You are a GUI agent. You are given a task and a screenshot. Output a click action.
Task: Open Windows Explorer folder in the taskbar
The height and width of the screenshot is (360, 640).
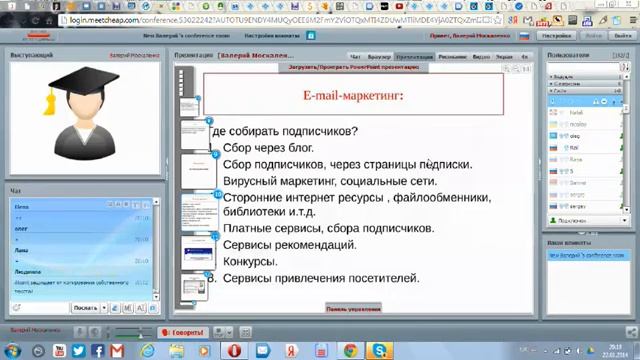click(176, 351)
